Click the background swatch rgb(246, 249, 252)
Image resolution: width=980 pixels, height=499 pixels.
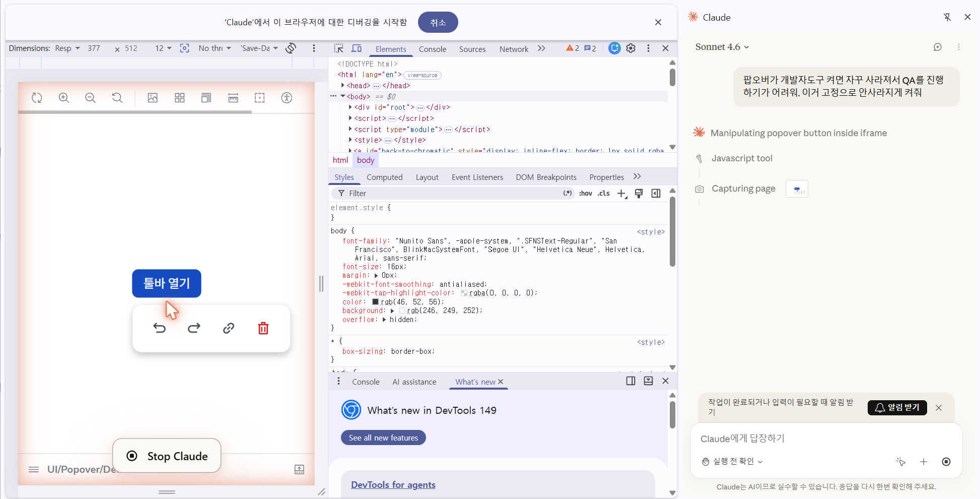[x=402, y=311]
